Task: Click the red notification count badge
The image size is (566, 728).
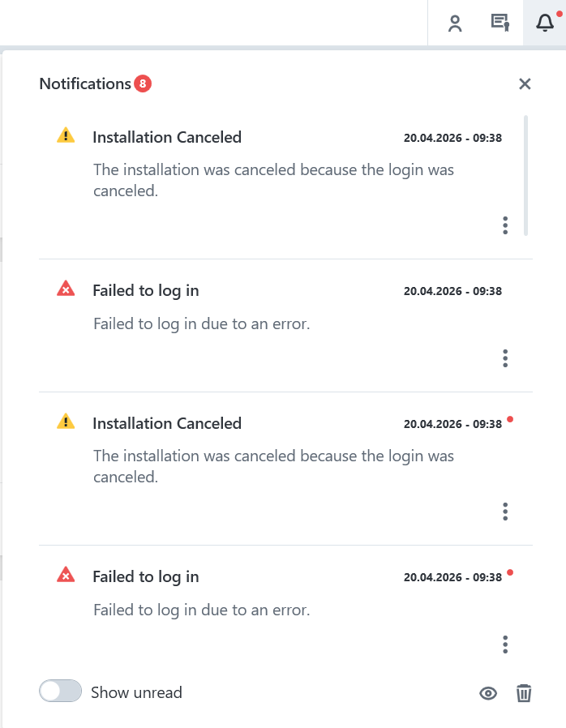Action: 143,84
